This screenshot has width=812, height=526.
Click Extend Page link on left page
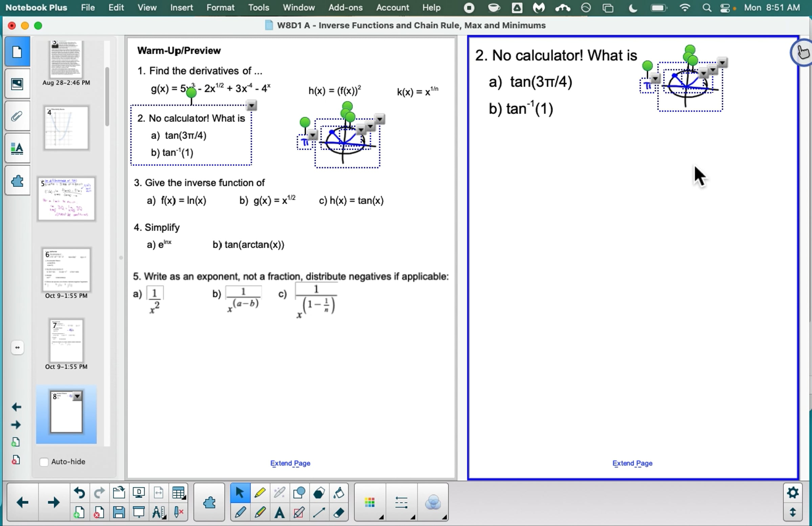click(x=290, y=463)
